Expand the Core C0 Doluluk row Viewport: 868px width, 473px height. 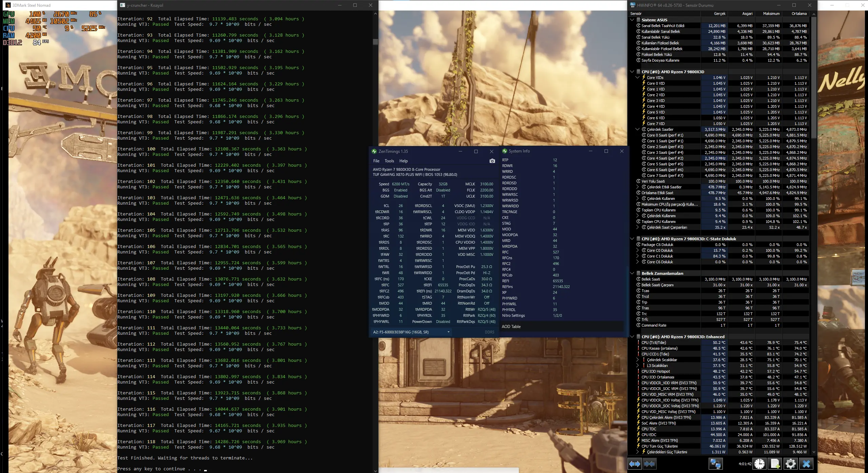click(637, 250)
